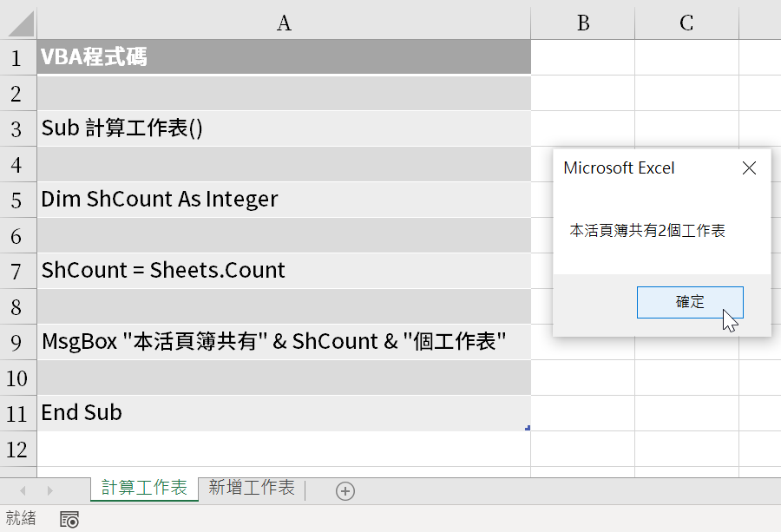
Task: Select column B header
Action: (x=583, y=23)
